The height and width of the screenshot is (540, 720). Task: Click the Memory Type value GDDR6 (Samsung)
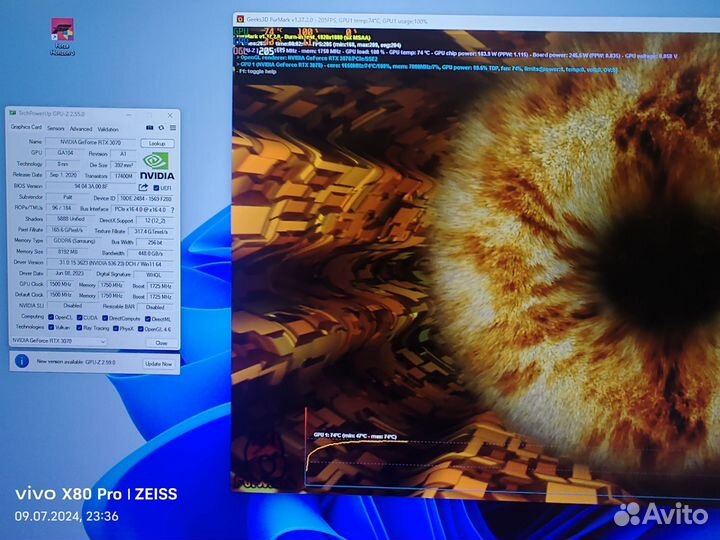pyautogui.click(x=74, y=241)
